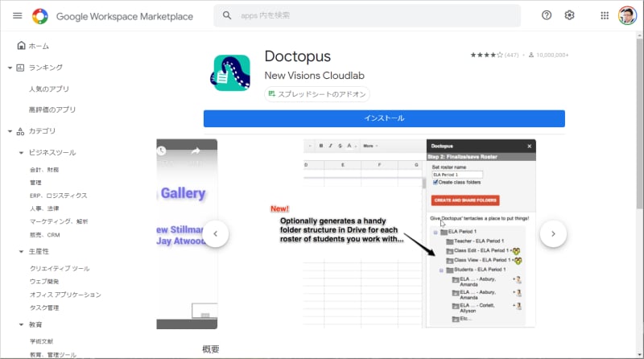The image size is (644, 359).
Task: Open the account profile avatar
Action: tap(627, 15)
